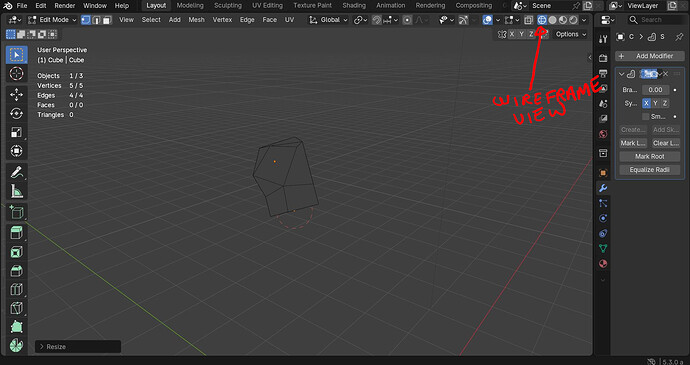Screen dimensions: 690x365
Task: Open the Object properties tab
Action: pos(603,173)
